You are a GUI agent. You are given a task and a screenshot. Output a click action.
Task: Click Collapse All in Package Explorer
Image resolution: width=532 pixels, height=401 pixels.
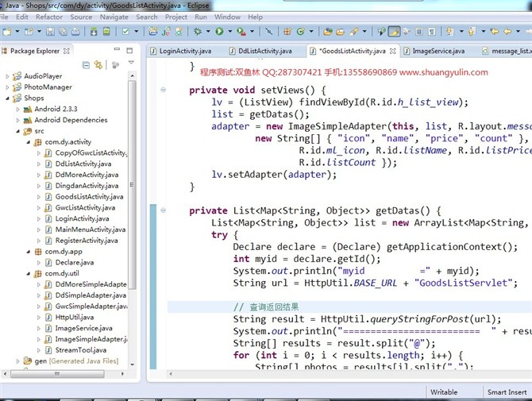(x=87, y=65)
